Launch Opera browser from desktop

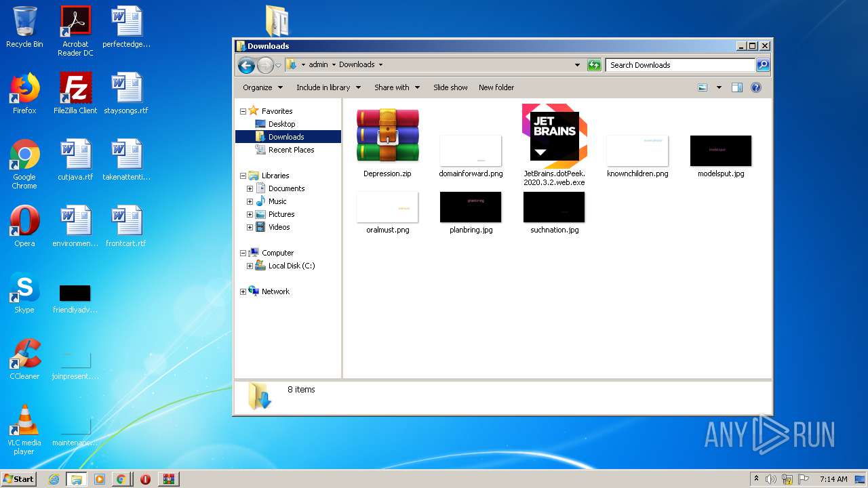(24, 226)
